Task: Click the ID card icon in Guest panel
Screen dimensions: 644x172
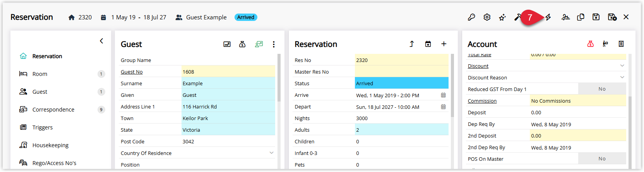Action: [227, 44]
